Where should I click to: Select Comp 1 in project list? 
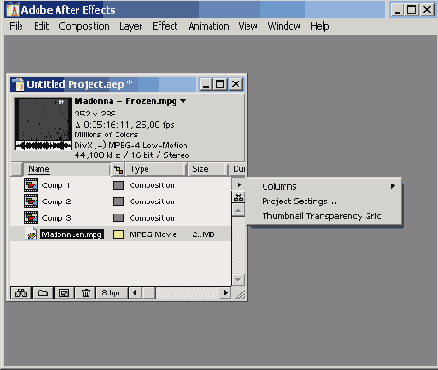(56, 185)
